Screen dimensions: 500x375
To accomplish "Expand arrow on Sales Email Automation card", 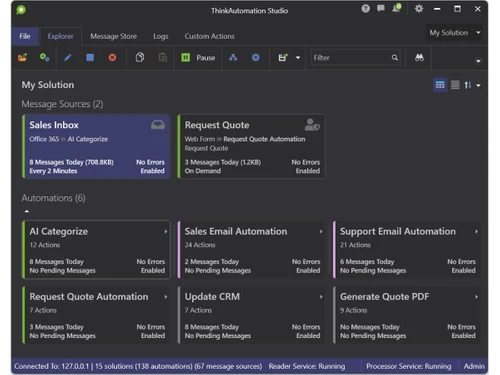I will point(321,231).
